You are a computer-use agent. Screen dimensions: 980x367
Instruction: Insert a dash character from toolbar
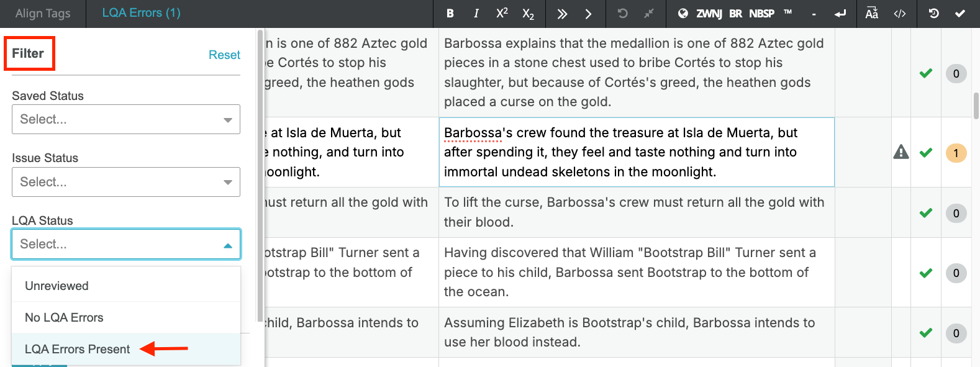(814, 14)
